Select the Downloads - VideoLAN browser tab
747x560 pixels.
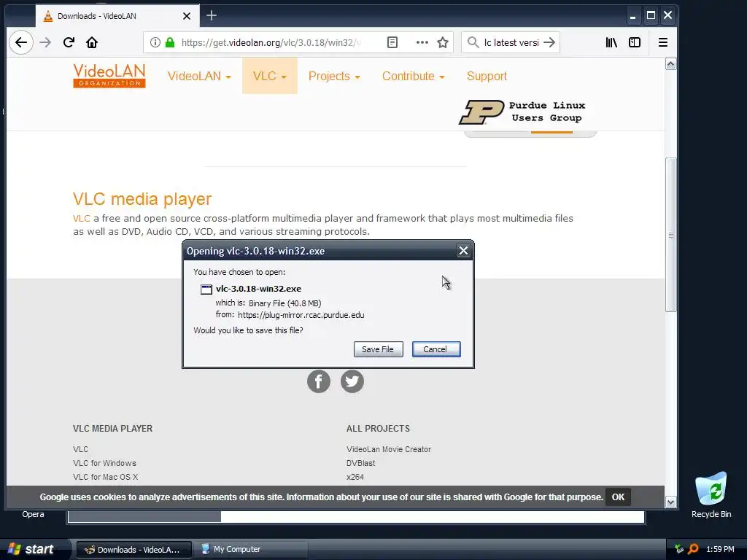coord(117,16)
